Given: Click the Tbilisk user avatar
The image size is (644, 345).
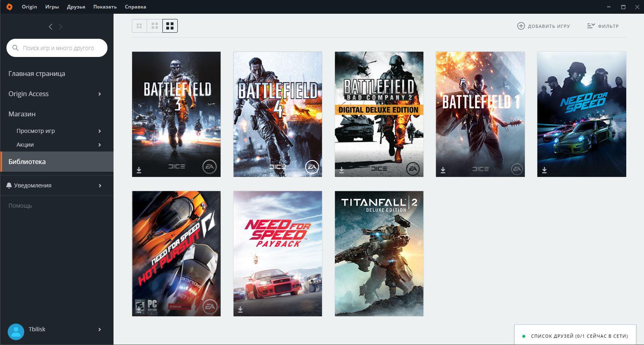Looking at the screenshot, I should 16,332.
